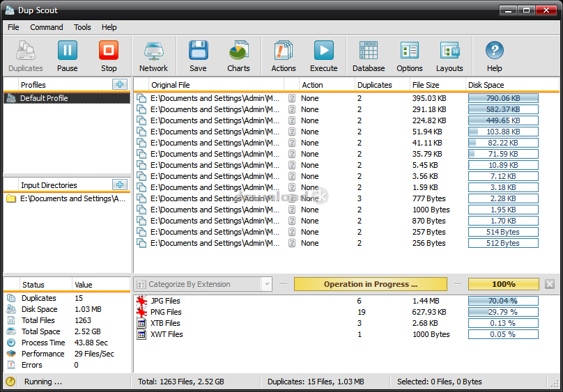563x392 pixels.
Task: Sort by Disk Space column header
Action: pyautogui.click(x=512, y=85)
